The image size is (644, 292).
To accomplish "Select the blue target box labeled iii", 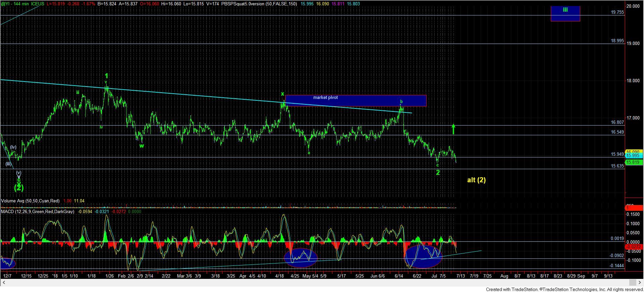I will (x=565, y=13).
